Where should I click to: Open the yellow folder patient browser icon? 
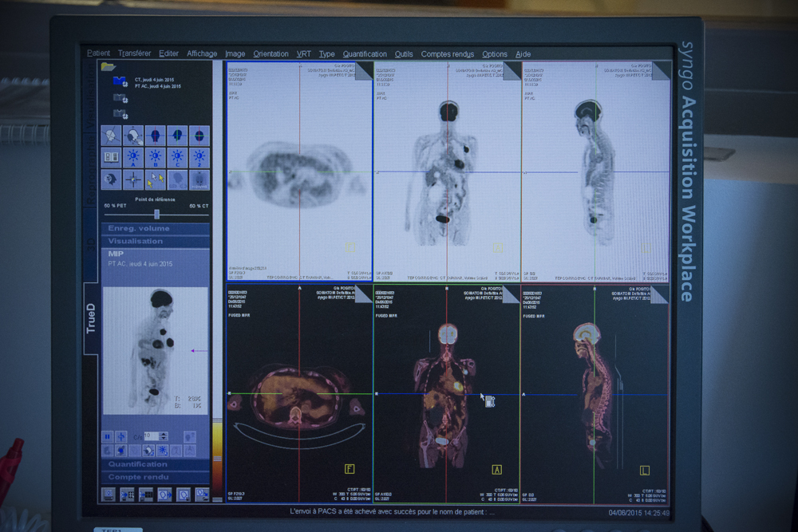(x=109, y=67)
